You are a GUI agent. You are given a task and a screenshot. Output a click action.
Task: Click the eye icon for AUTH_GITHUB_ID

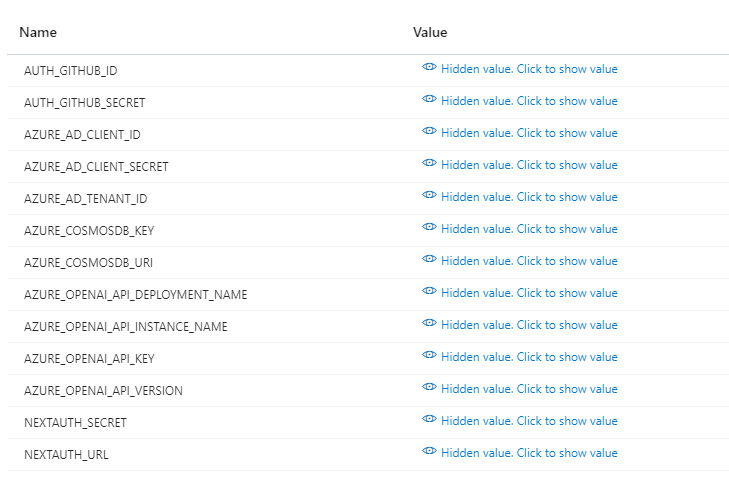pos(429,67)
